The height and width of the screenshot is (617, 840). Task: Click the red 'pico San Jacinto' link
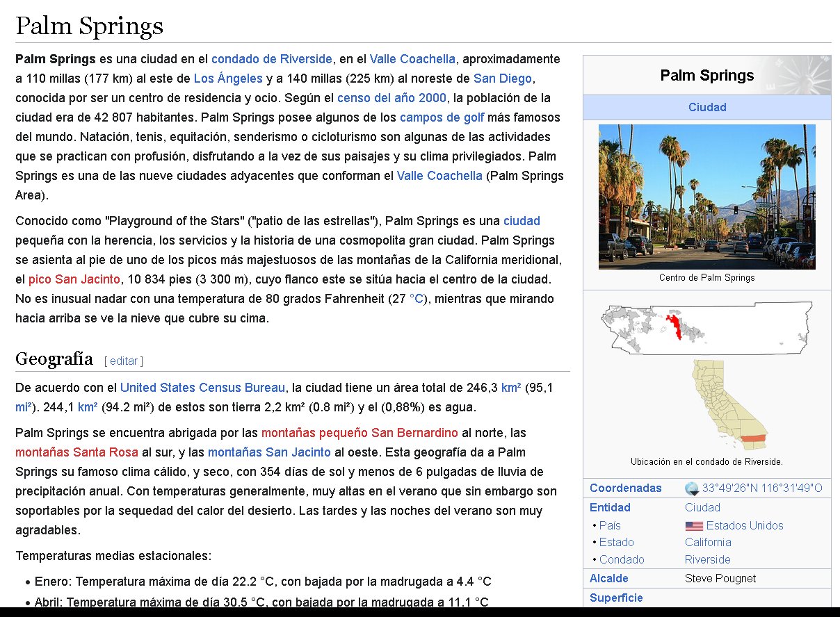tap(74, 279)
